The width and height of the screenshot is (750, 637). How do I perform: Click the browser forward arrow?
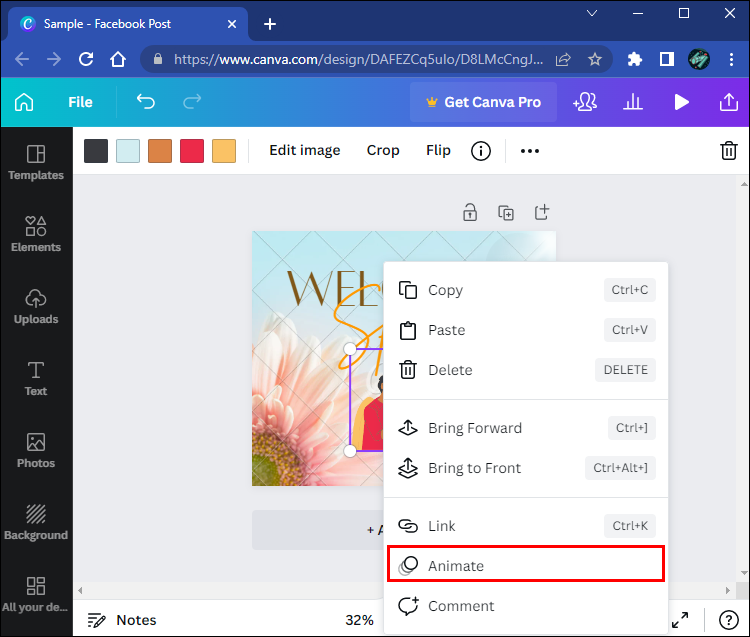(54, 59)
